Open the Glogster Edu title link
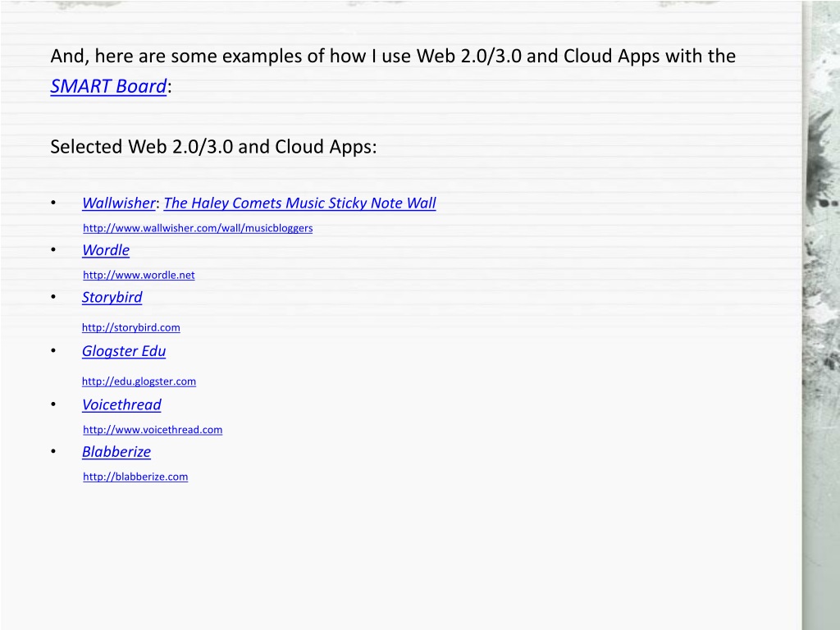This screenshot has width=840, height=630. [x=124, y=351]
